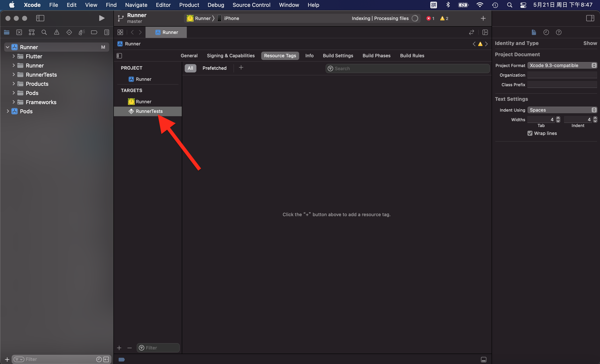Open the Symbol navigator

coord(32,32)
